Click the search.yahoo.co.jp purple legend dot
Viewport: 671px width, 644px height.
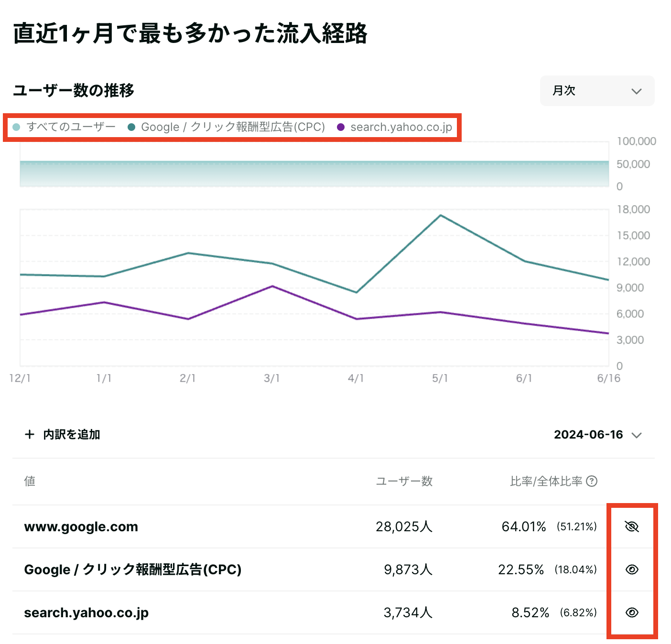pyautogui.click(x=341, y=127)
